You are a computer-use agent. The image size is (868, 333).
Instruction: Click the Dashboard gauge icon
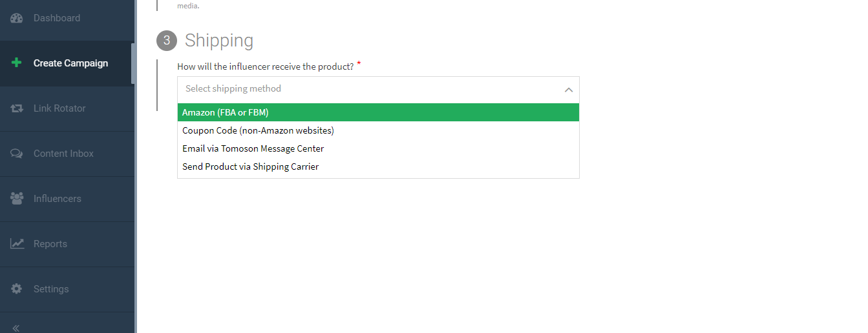pos(17,18)
